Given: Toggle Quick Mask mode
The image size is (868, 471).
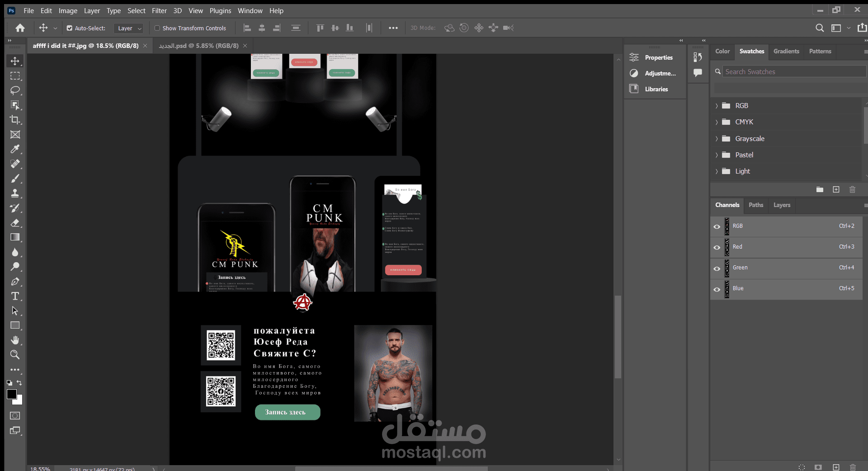Looking at the screenshot, I should [15, 415].
